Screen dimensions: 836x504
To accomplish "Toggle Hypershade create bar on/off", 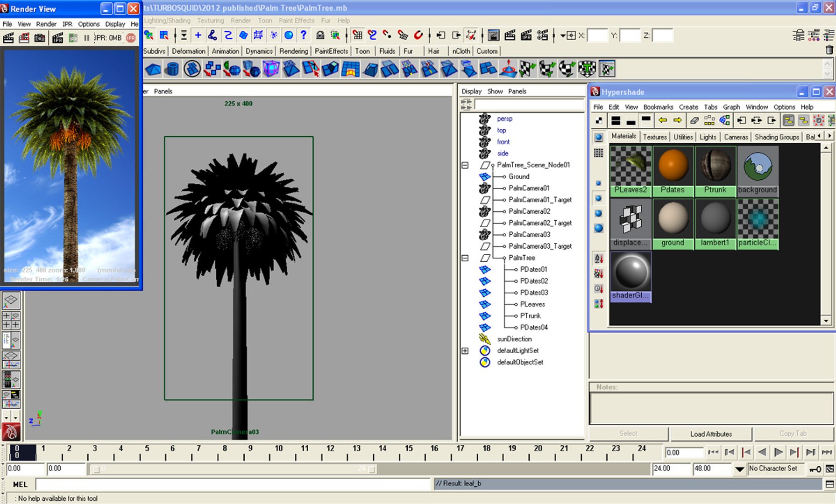I will coord(599,120).
